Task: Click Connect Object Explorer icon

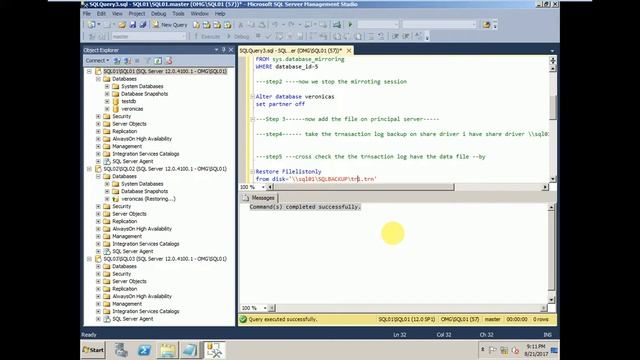Action: pos(117,61)
